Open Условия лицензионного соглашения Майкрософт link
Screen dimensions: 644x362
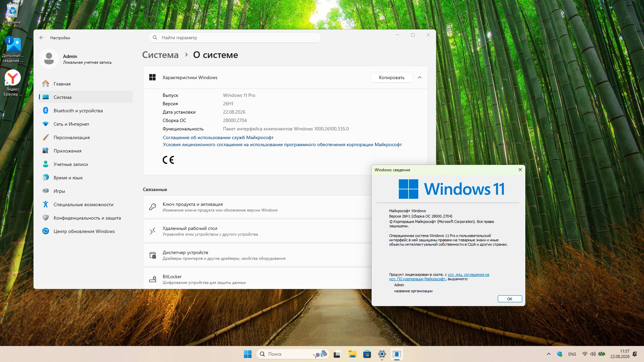point(282,144)
